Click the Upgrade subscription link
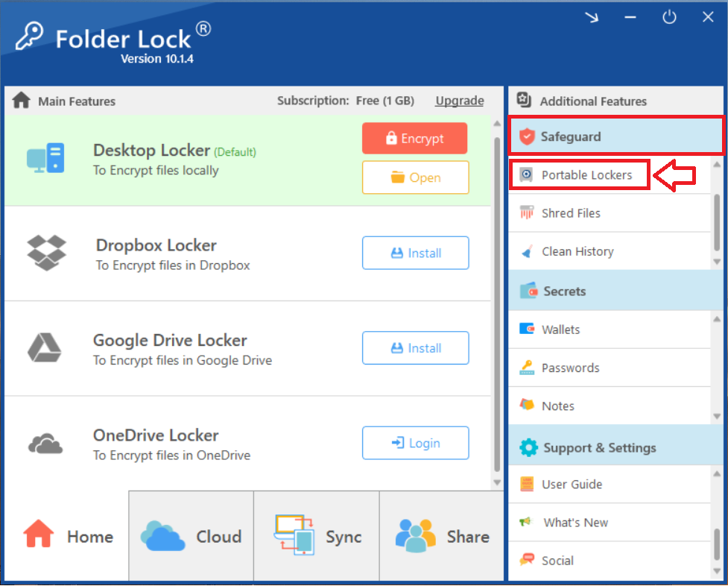This screenshot has height=586, width=728. coord(460,101)
